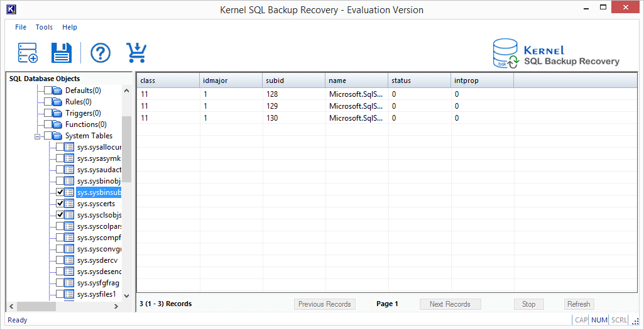This screenshot has height=330, width=644.
Task: Select the sys.sysclsobjs tree item
Action: (99, 215)
